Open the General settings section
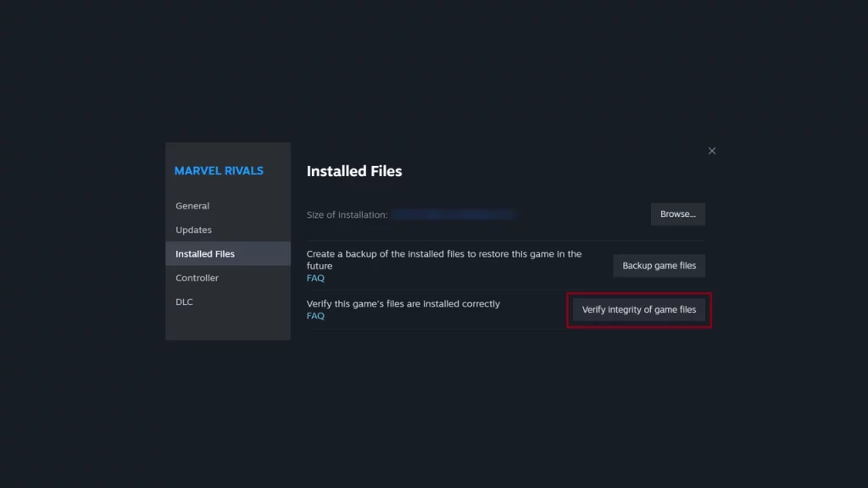 pos(192,206)
